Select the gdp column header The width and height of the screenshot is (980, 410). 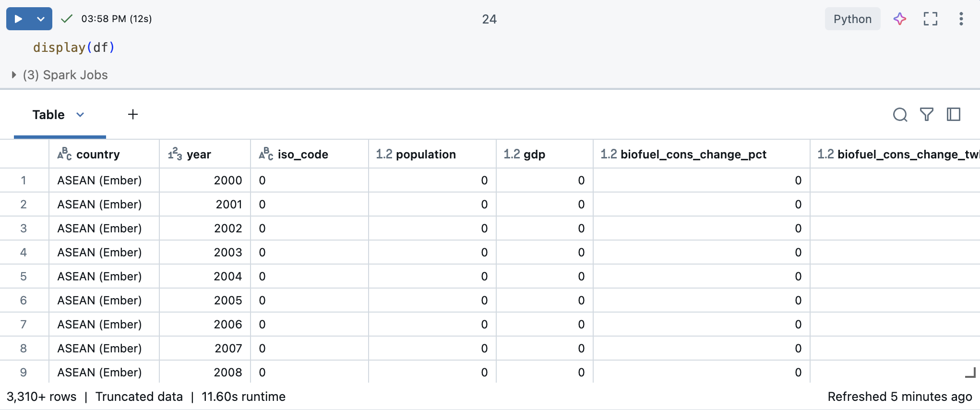[534, 155]
